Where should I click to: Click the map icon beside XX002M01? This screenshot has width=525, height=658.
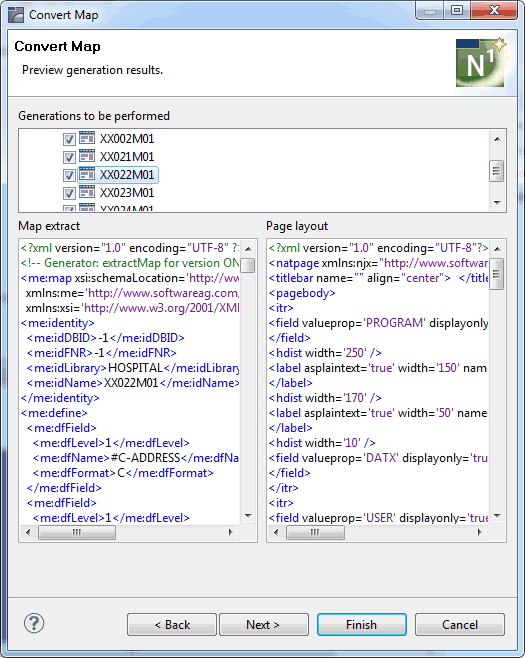click(87, 138)
